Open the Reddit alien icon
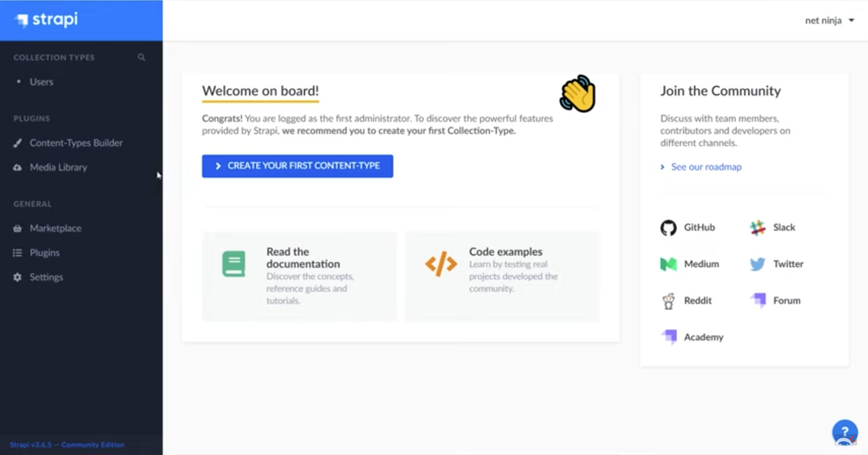Viewport: 868px width, 455px height. coord(669,301)
